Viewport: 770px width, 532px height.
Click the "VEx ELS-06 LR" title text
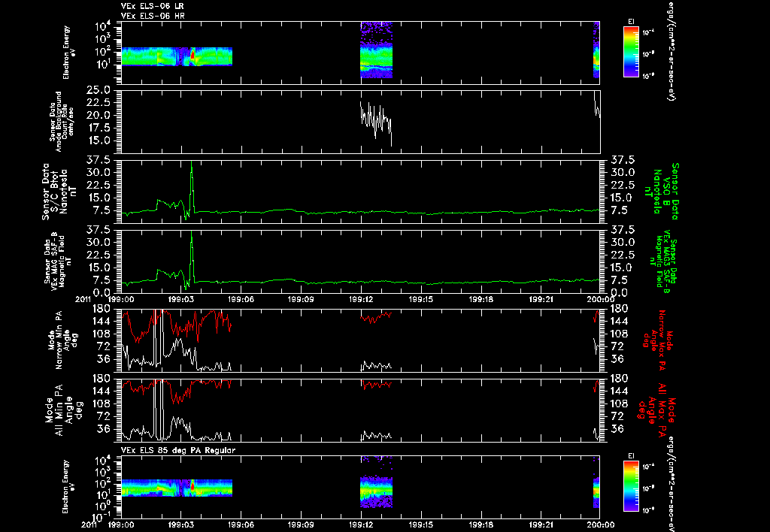[153, 6]
